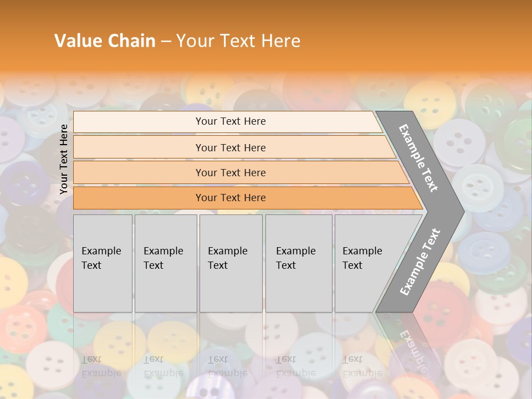Image resolution: width=532 pixels, height=399 pixels.
Task: Select the slide title 'Value Chain – Your Text Here'
Action: pos(177,40)
